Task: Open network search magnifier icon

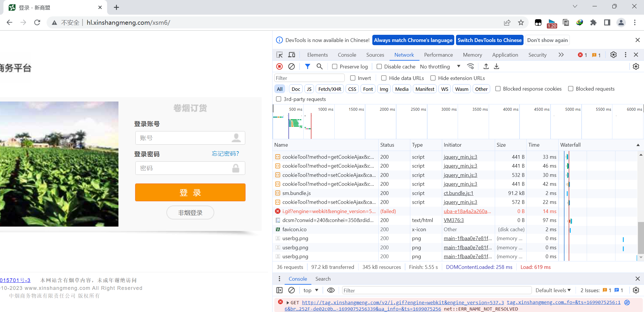Action: tap(319, 66)
